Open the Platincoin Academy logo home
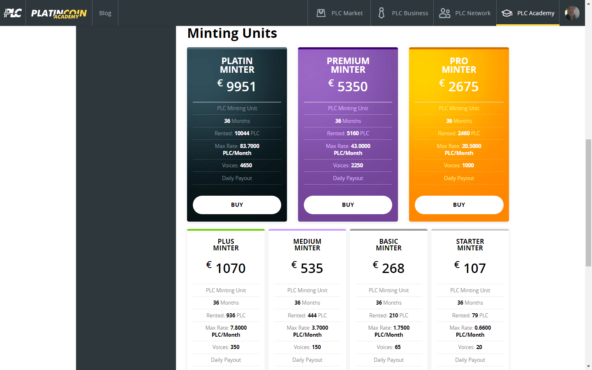This screenshot has height=370, width=592. (59, 14)
